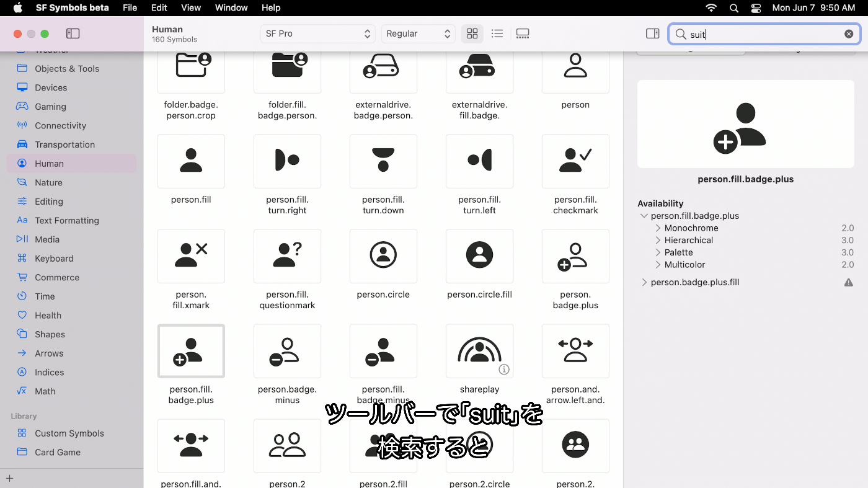Select the externaldrive.fill.badge symbol
The image size is (868, 488).
click(479, 71)
